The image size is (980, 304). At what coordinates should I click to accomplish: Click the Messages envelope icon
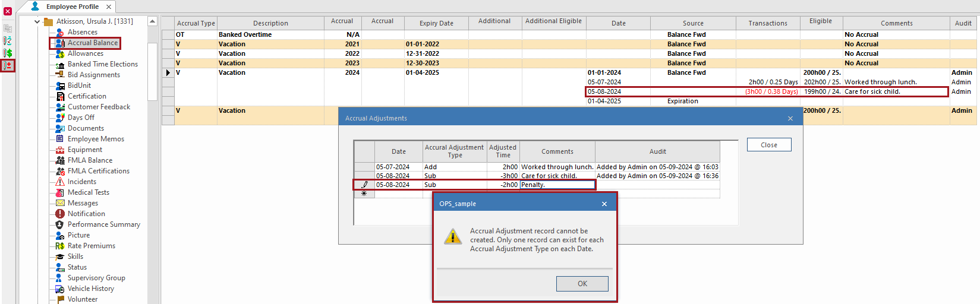pyautogui.click(x=60, y=203)
